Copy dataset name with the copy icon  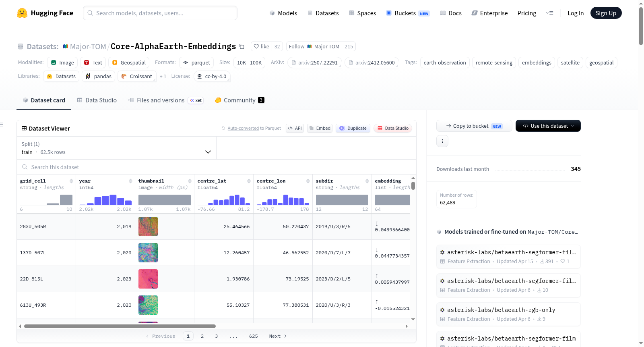click(242, 46)
